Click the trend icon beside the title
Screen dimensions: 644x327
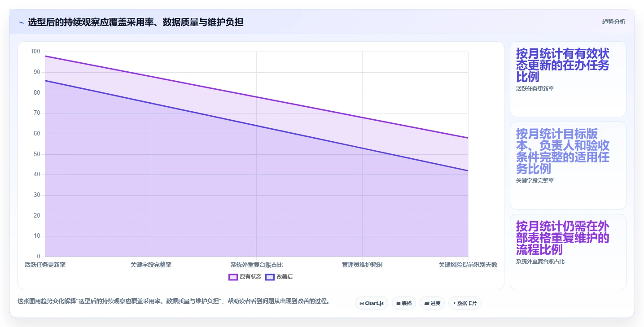point(21,22)
